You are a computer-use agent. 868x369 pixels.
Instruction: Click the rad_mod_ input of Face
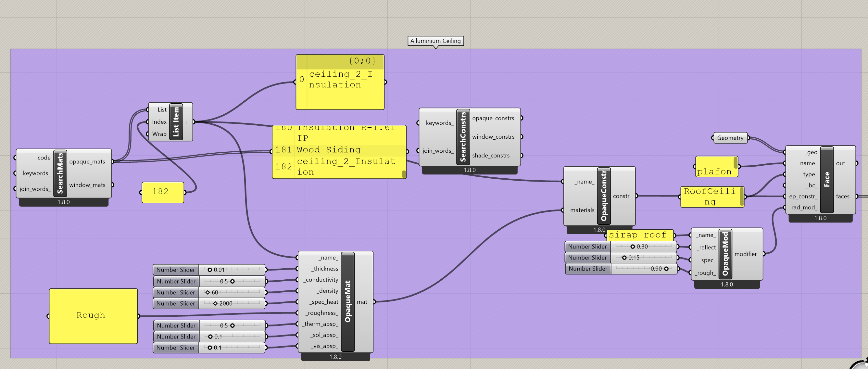tap(804, 207)
